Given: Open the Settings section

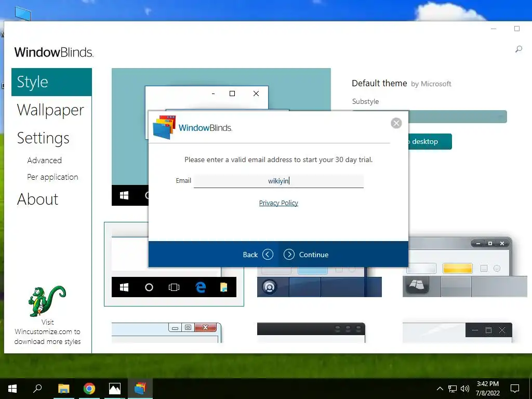Looking at the screenshot, I should coord(43,138).
